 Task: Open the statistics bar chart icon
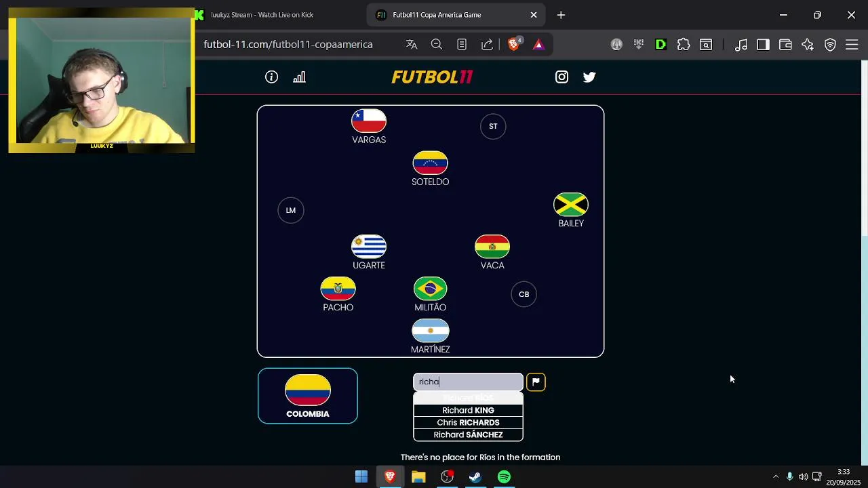[299, 77]
